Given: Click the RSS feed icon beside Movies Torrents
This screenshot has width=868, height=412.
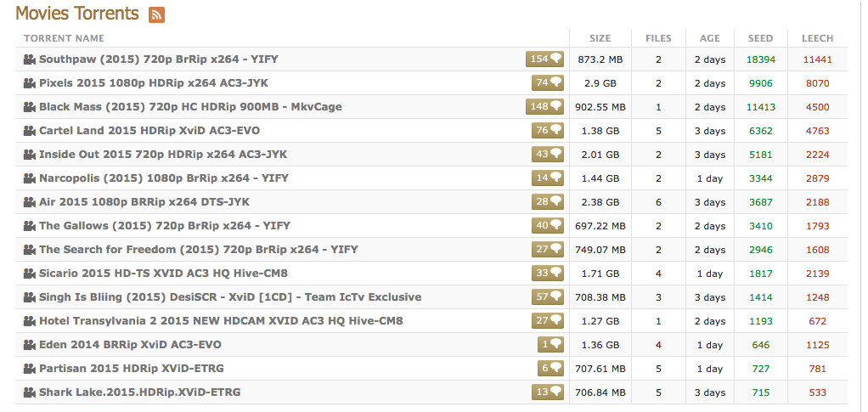Looking at the screenshot, I should click(156, 14).
